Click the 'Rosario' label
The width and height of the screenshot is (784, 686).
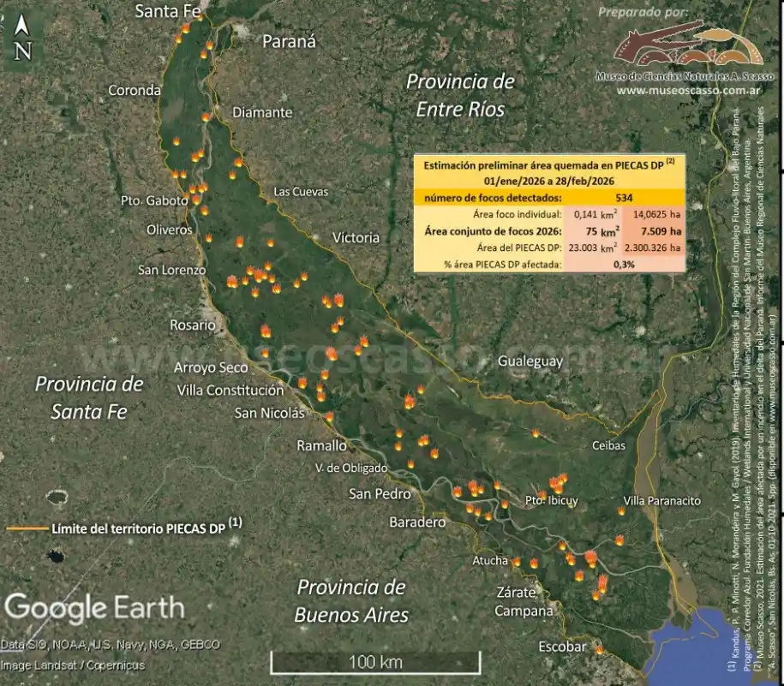pos(193,325)
